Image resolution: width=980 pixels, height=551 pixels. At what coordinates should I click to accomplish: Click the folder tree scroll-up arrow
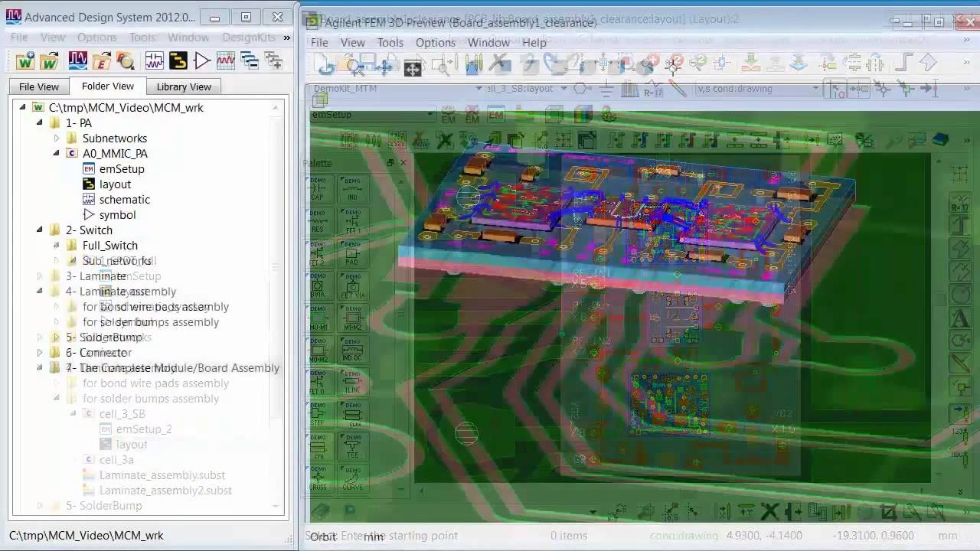coord(275,108)
